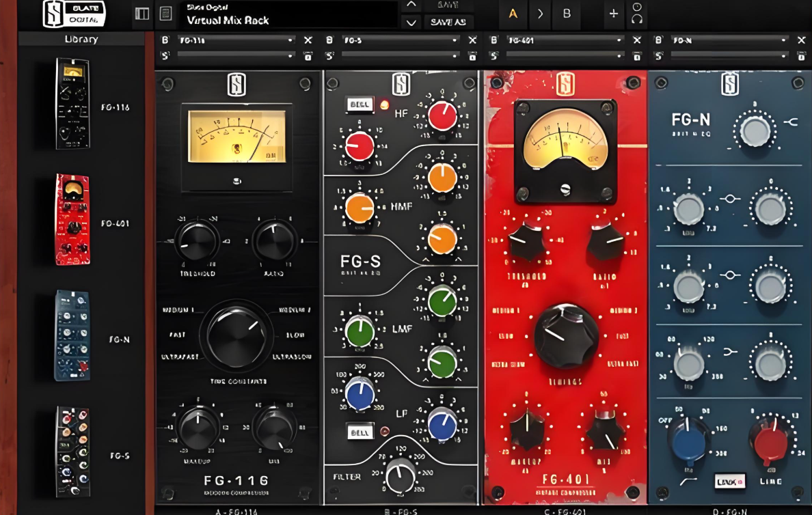Open the preset dropdown under the FG-S selector
Screen dimensions: 812x515
[401, 55]
